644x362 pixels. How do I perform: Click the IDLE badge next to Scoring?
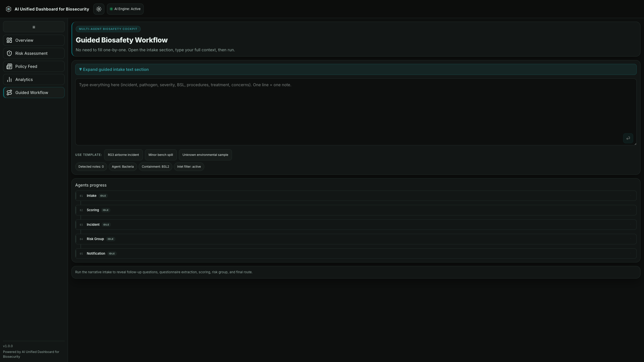point(106,210)
